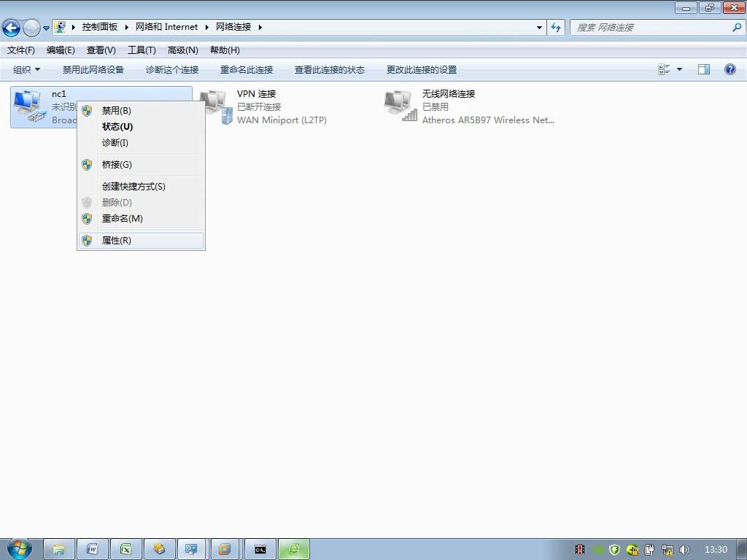Screen dimensions: 747x560
Task: Choose 重命名(M) from context menu
Action: pos(142,219)
